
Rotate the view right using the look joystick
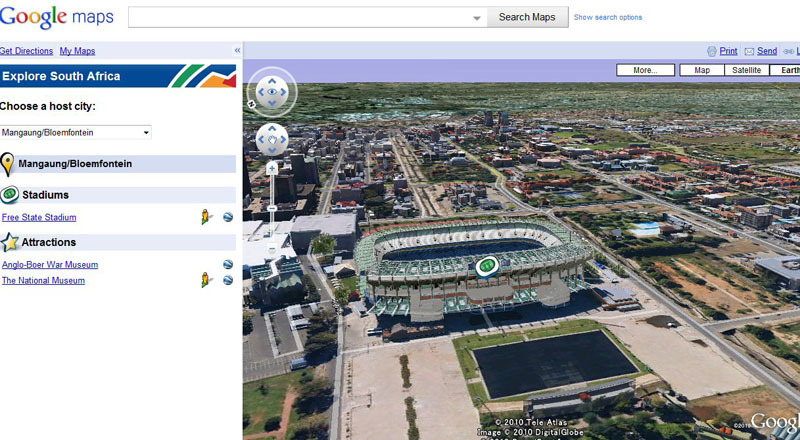tap(283, 92)
